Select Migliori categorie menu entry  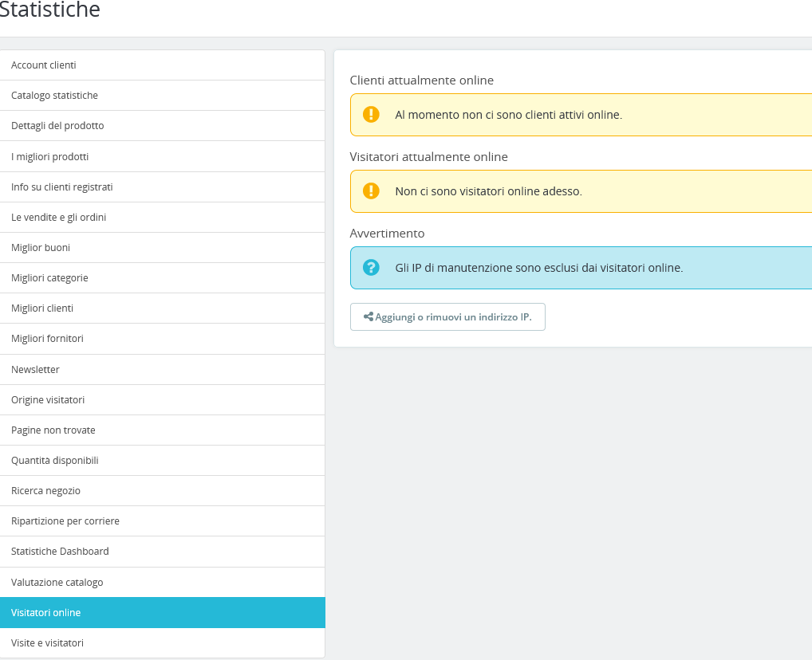49,277
